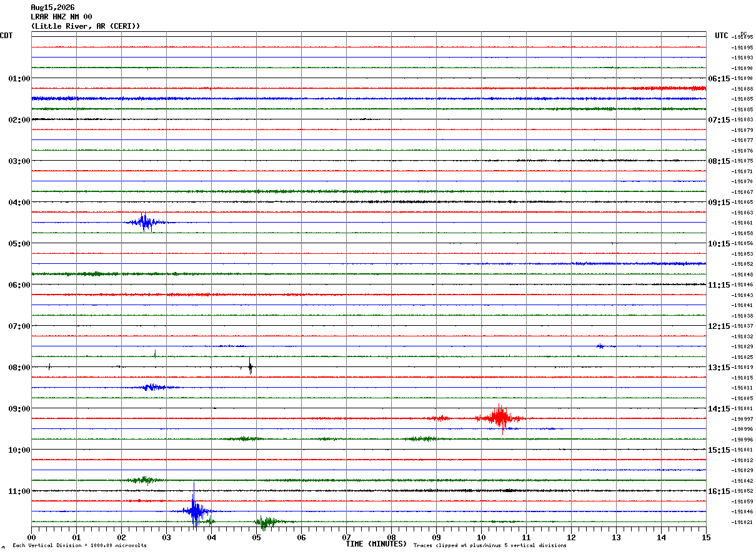The image size is (756, 554).
Task: Click the 09:15 UTC time label
Action: [x=720, y=202]
